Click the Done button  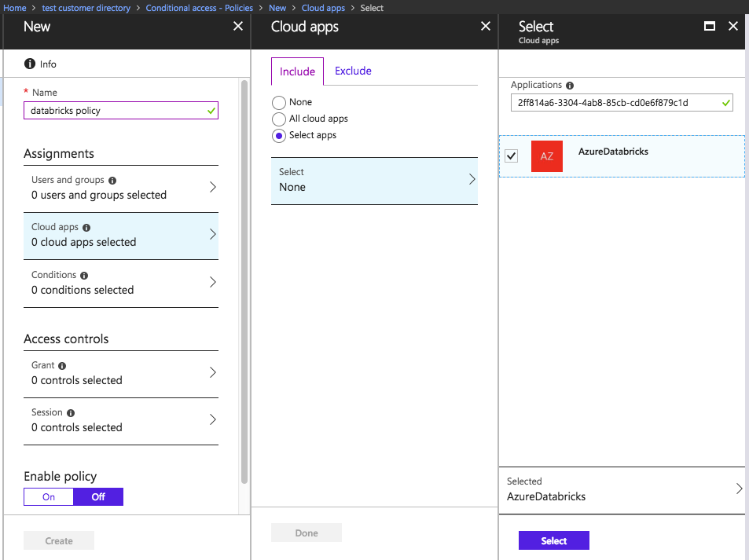(306, 532)
